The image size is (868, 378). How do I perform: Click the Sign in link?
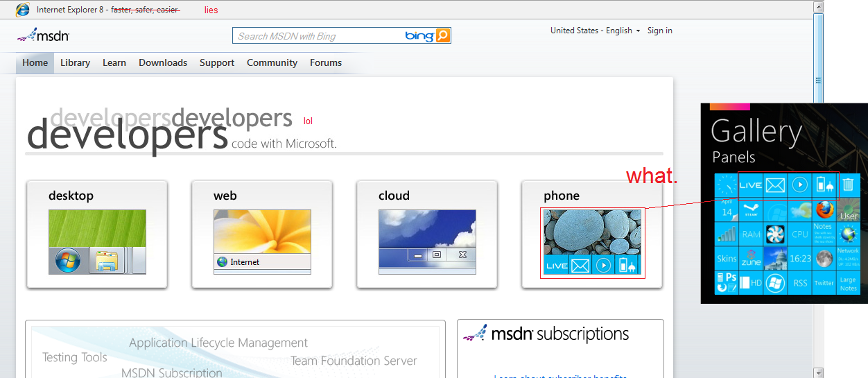(x=659, y=31)
